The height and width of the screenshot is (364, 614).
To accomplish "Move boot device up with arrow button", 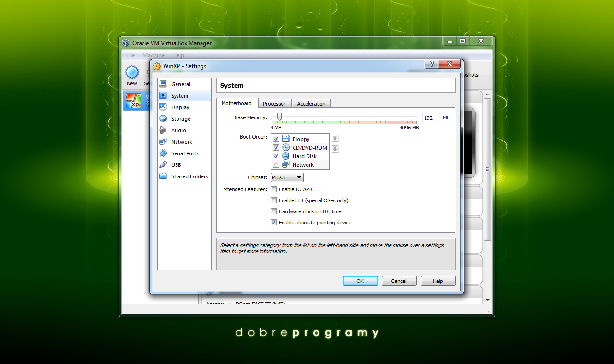I will point(335,139).
